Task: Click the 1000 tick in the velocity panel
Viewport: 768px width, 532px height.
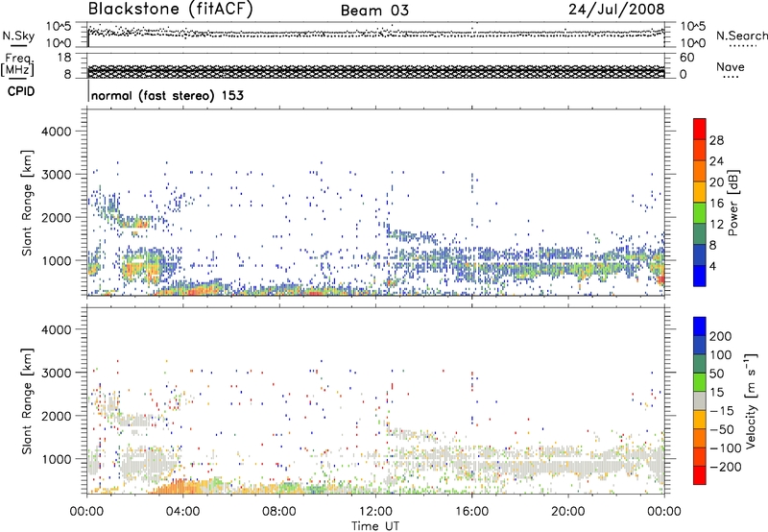Action: coord(57,459)
